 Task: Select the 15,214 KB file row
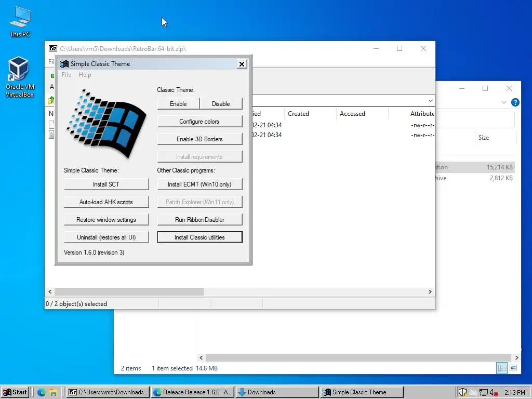[x=475, y=167]
